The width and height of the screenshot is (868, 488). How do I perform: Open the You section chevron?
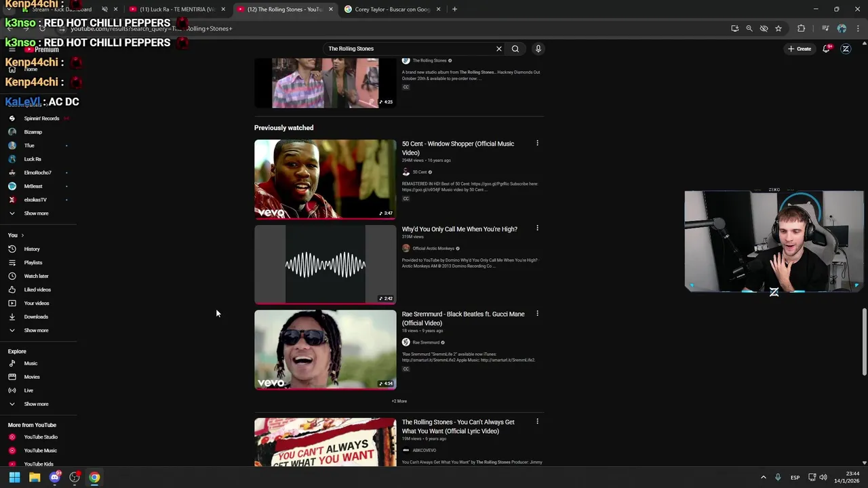tap(22, 235)
